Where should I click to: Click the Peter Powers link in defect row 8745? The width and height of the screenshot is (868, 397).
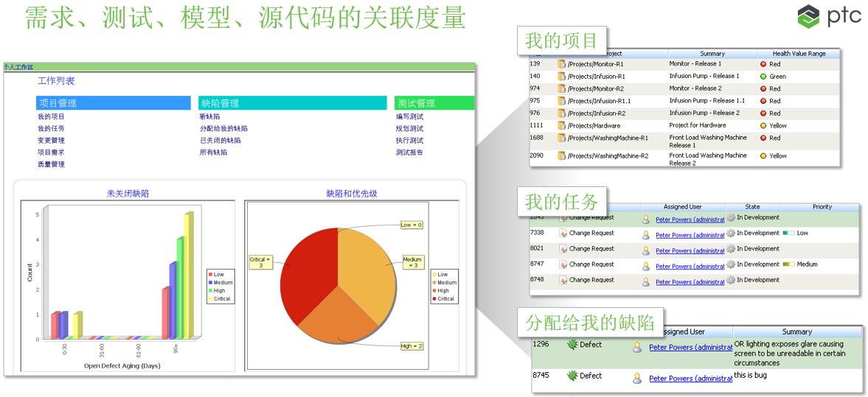point(690,378)
